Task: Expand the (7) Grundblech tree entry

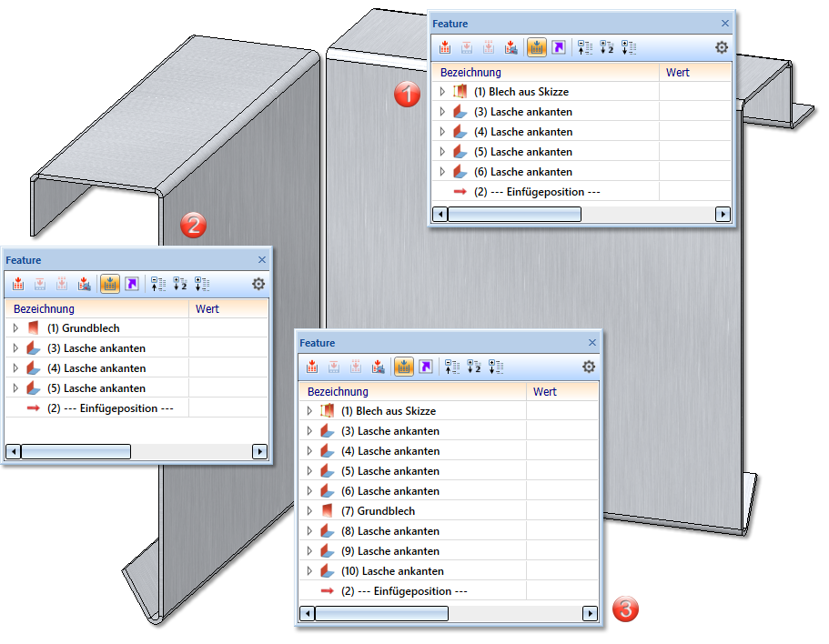Action: click(309, 511)
